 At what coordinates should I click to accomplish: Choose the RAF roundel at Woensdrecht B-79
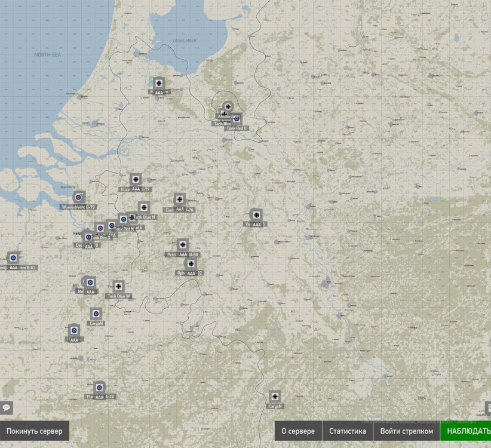79,197
